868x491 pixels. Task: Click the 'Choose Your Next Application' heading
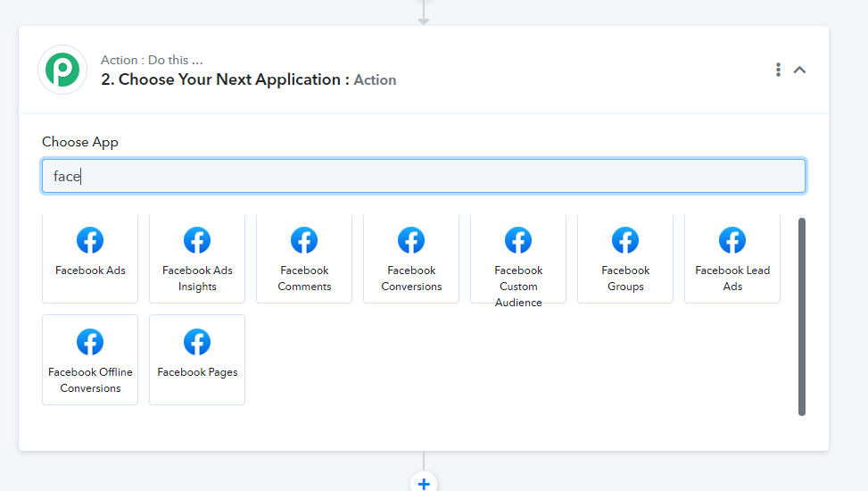tap(225, 79)
